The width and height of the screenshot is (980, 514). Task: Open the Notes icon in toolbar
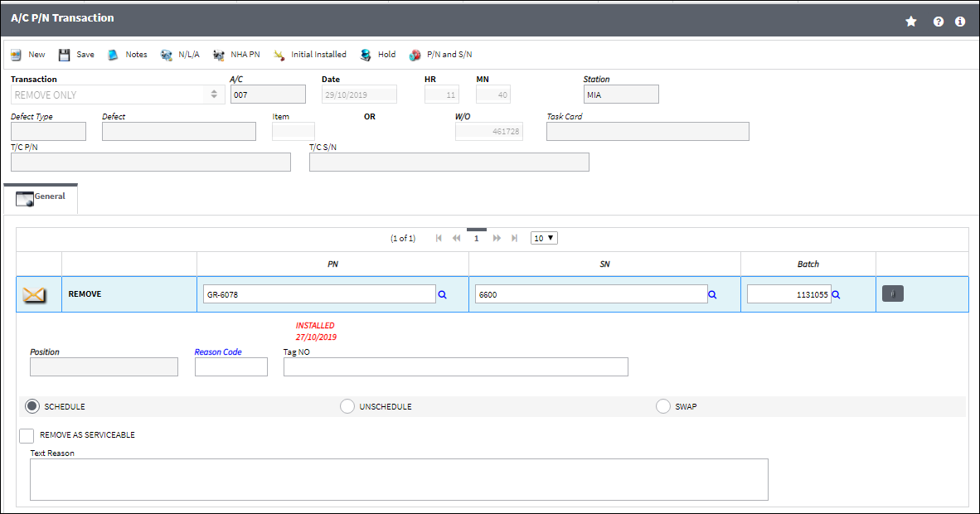click(x=113, y=55)
